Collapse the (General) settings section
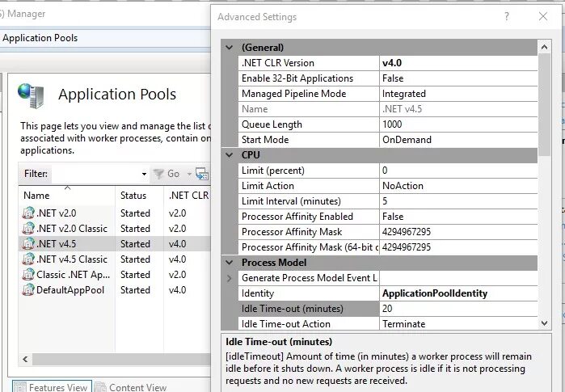 [x=229, y=48]
